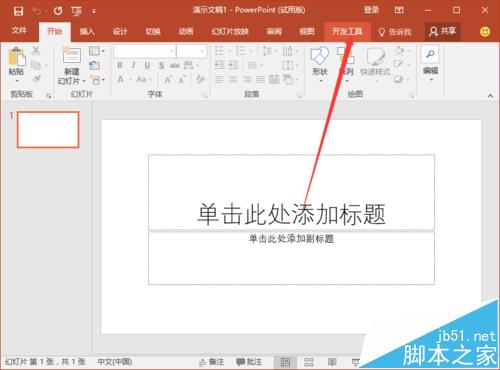This screenshot has height=370, width=500.
Task: Open the font size dropdown
Action: 202,51
